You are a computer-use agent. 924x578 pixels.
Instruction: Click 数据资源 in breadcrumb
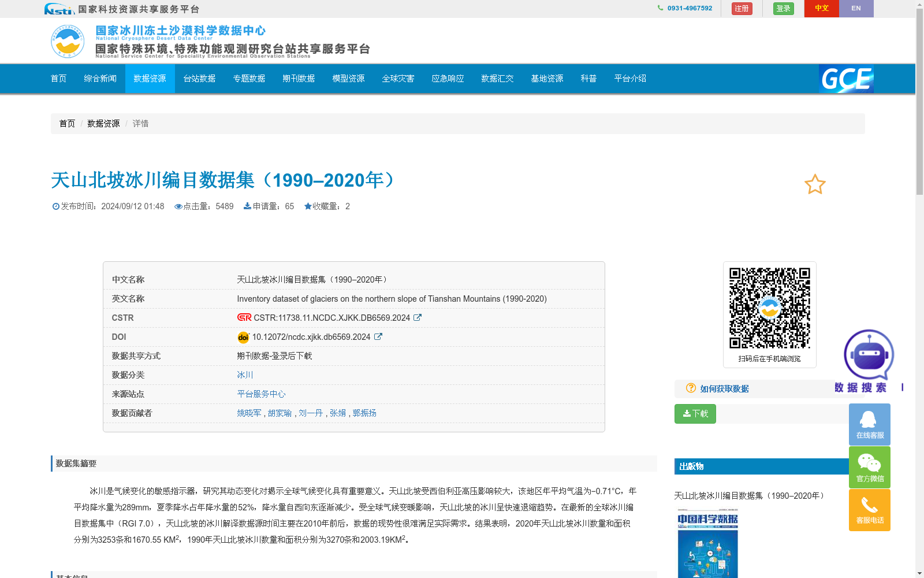click(x=103, y=124)
